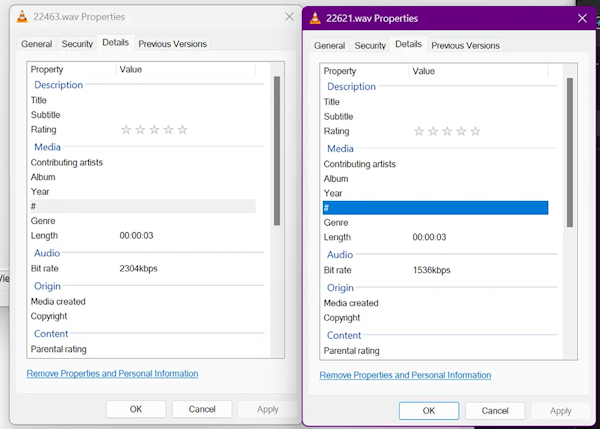This screenshot has width=600, height=429.
Task: Click Length value 00:00:03 in 22621.wav window
Action: coord(429,237)
